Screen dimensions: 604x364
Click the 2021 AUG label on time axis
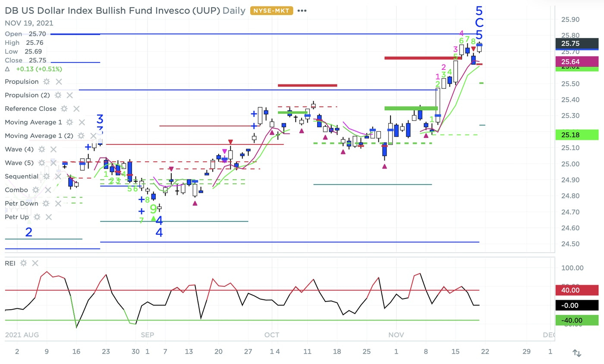22,335
